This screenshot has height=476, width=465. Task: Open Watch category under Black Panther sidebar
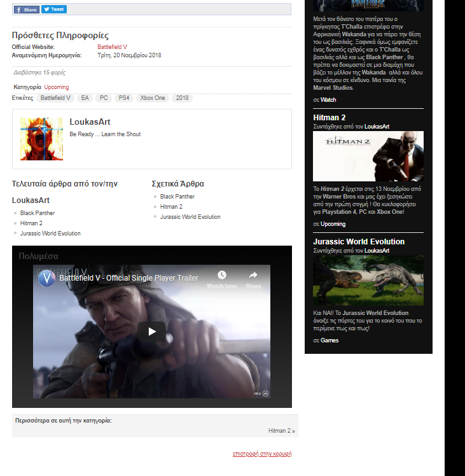(328, 100)
